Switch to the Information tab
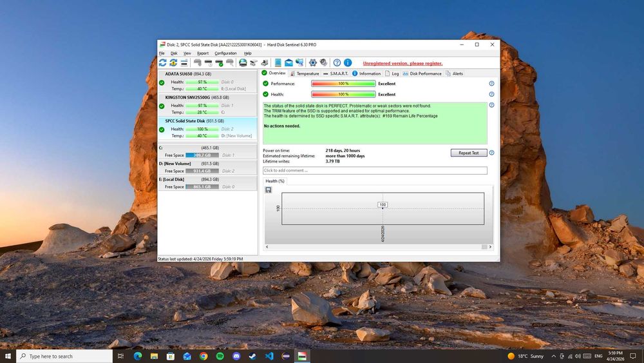 tap(366, 74)
